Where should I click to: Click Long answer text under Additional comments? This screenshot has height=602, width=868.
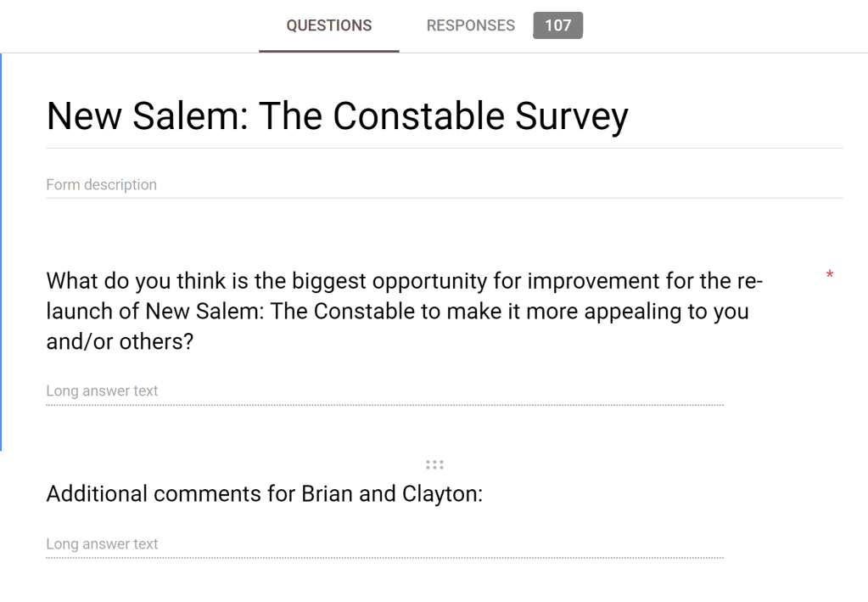102,543
